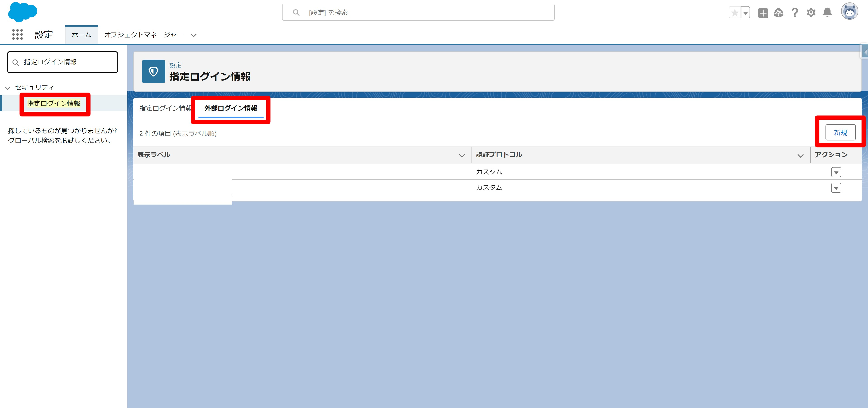Image resolution: width=868 pixels, height=408 pixels.
Task: Click the Salesforce cloud logo
Action: pos(22,12)
